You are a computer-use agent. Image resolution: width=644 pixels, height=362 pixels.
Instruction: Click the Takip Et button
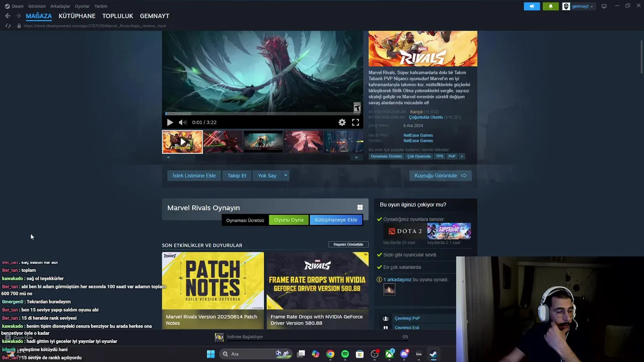pyautogui.click(x=237, y=175)
